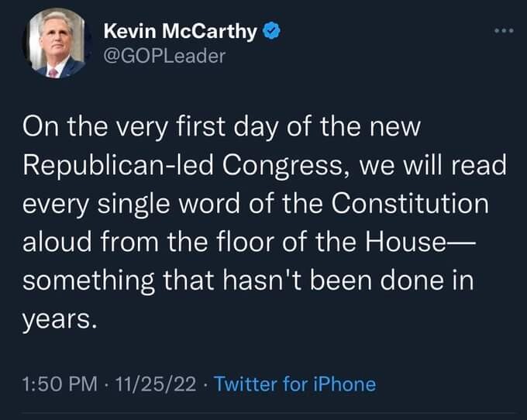Click the word aloud in tweet text
This screenshot has width=527, height=420.
pyautogui.click(x=57, y=242)
